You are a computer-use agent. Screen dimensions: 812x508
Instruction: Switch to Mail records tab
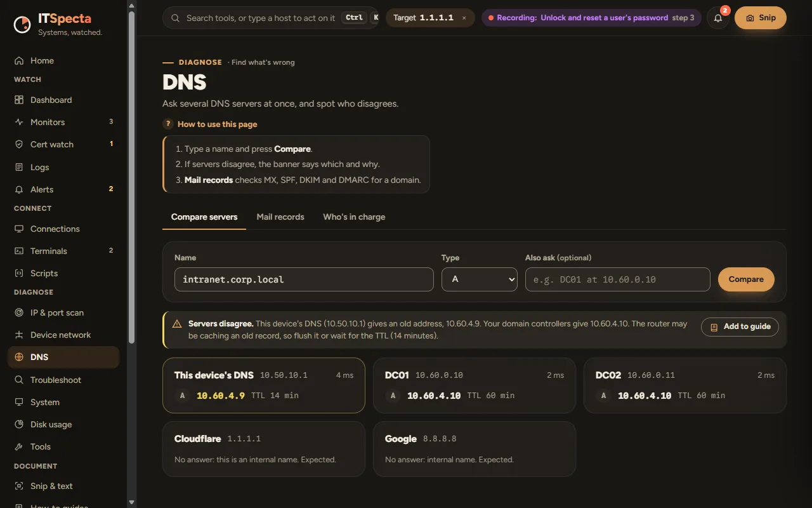[280, 217]
